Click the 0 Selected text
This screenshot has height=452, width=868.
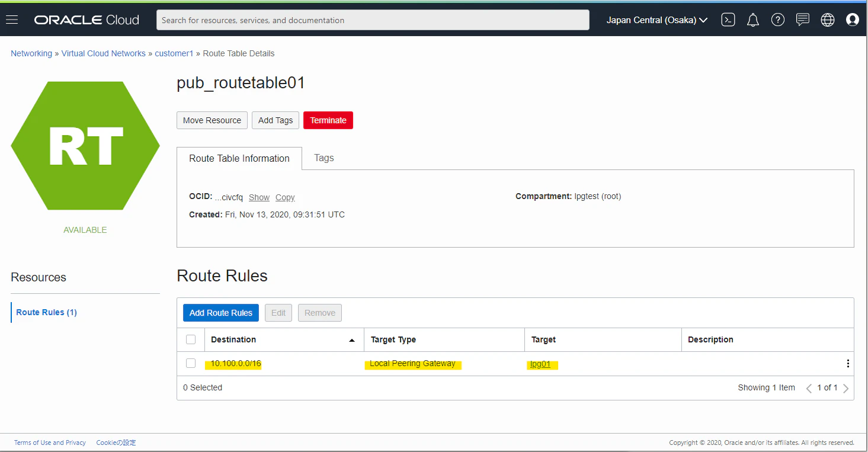tap(203, 387)
